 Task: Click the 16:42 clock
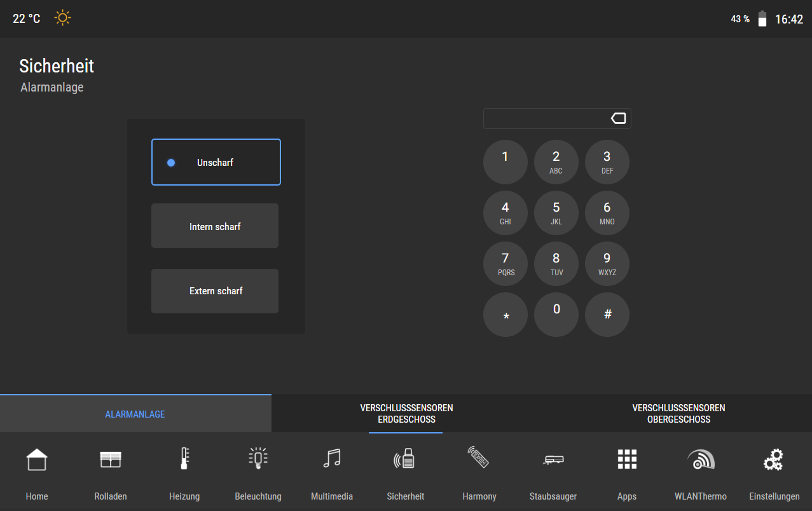[x=789, y=19]
